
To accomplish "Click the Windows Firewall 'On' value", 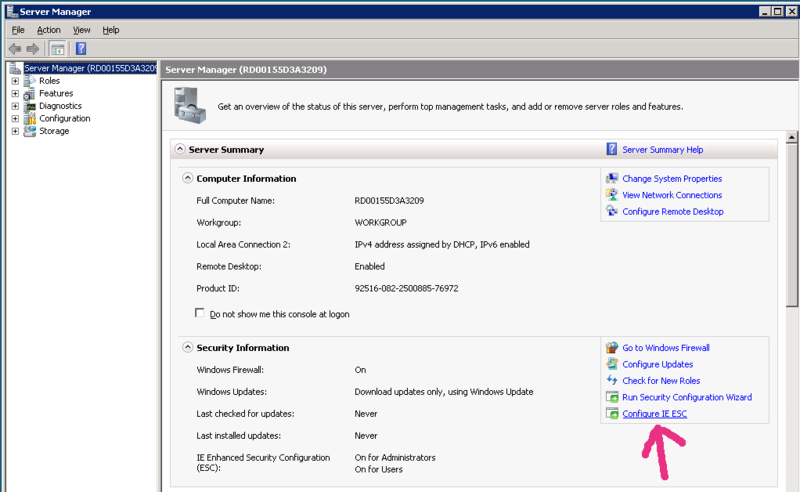I will click(x=360, y=370).
